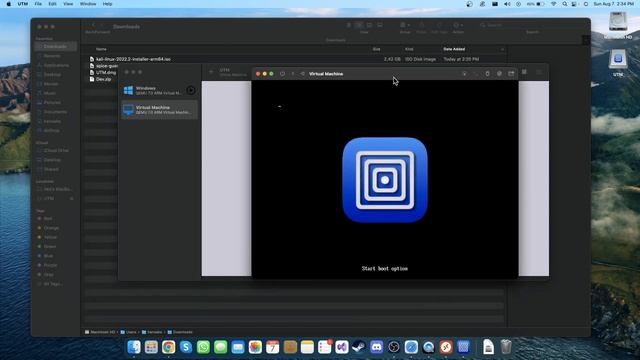Image resolution: width=640 pixels, height=360 pixels.
Task: Open the Edit menu
Action: tap(52, 4)
